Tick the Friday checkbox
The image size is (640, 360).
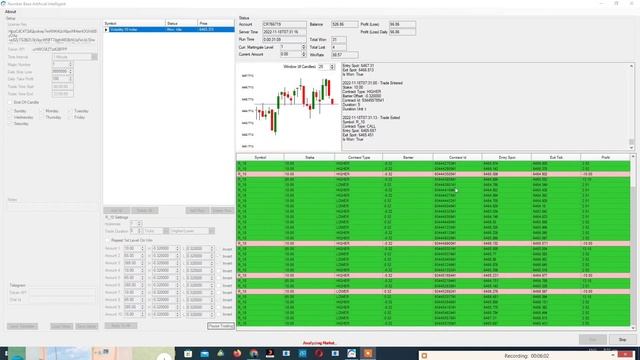pos(70,118)
